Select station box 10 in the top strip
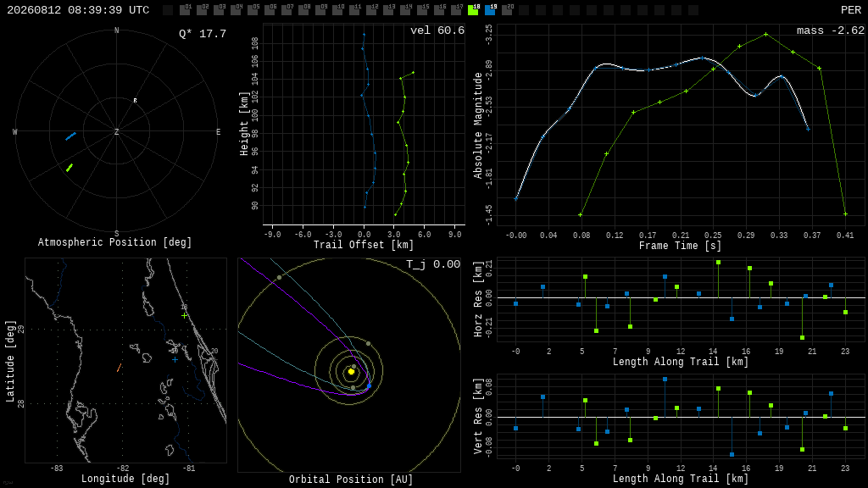Viewport: 868px width, 488px height. coord(337,10)
